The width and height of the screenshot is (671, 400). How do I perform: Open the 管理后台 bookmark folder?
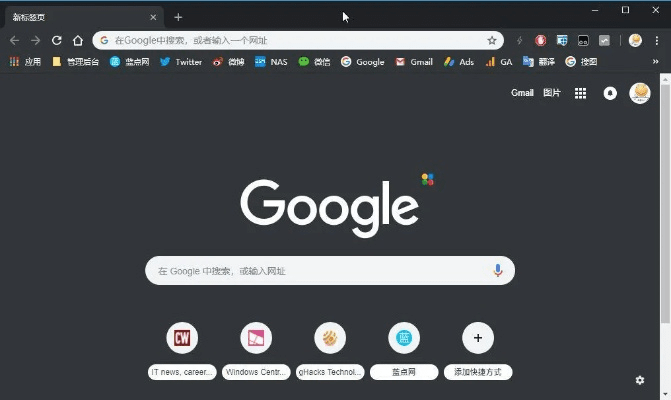coord(75,62)
